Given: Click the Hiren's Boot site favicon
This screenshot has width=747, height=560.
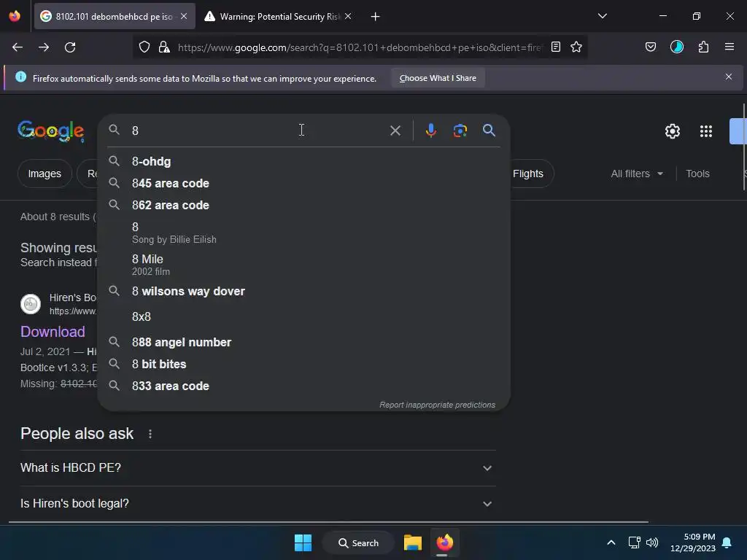Looking at the screenshot, I should point(31,304).
